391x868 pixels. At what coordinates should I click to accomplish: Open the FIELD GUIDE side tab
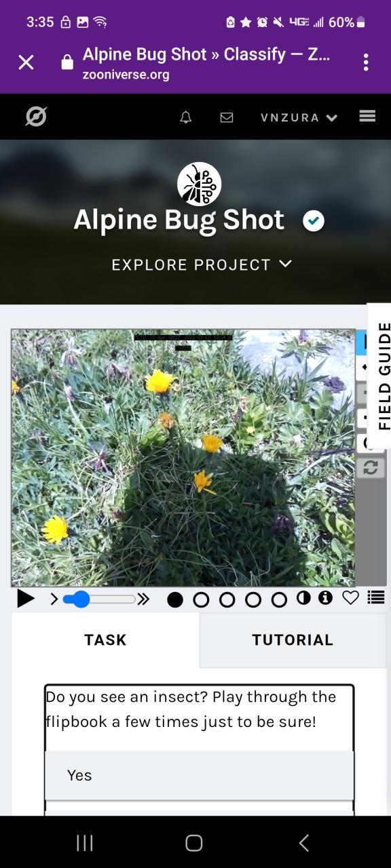tap(381, 376)
